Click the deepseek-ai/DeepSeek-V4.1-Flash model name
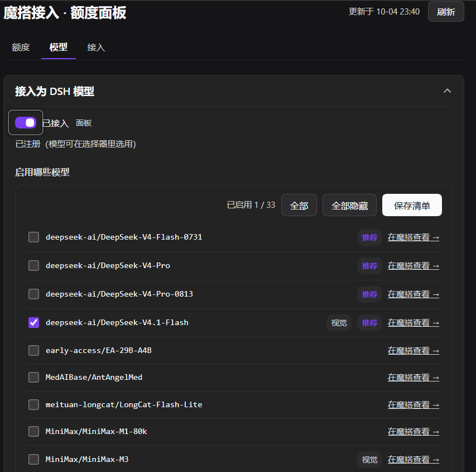The height and width of the screenshot is (472, 476). click(x=117, y=322)
